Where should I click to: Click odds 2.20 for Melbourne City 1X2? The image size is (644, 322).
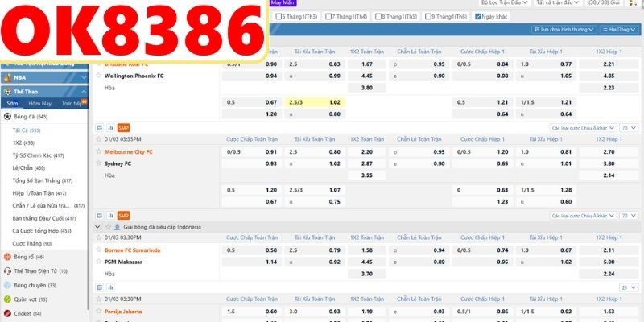[367, 151]
